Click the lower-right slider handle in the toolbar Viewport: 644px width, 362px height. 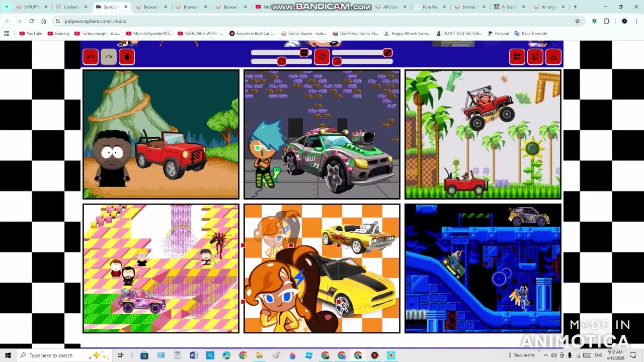(x=337, y=61)
